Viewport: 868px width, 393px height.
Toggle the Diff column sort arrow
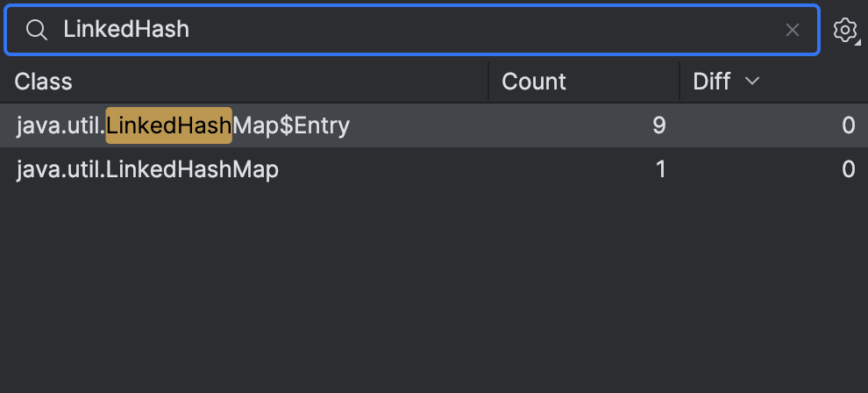pyautogui.click(x=751, y=82)
